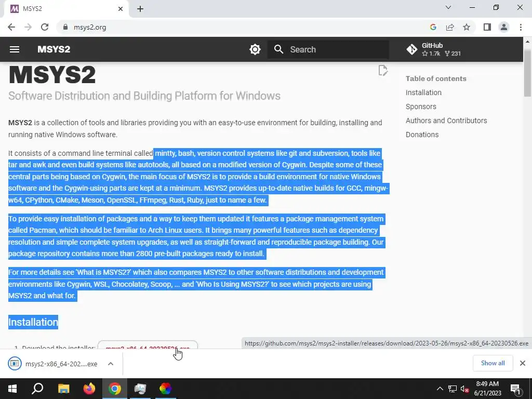
Task: Toggle the Chrome side panel
Action: click(487, 27)
